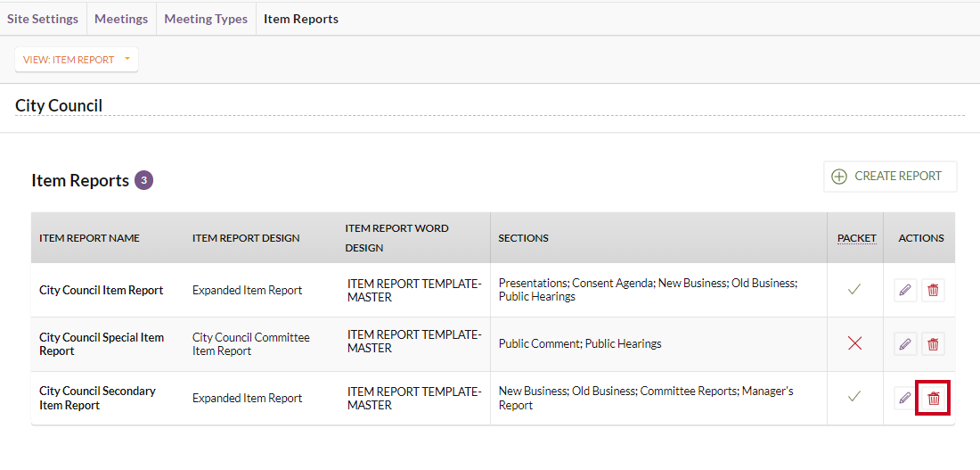Screen dimensions: 980x470
Task: Click the Item Report Design column header
Action: 246,238
